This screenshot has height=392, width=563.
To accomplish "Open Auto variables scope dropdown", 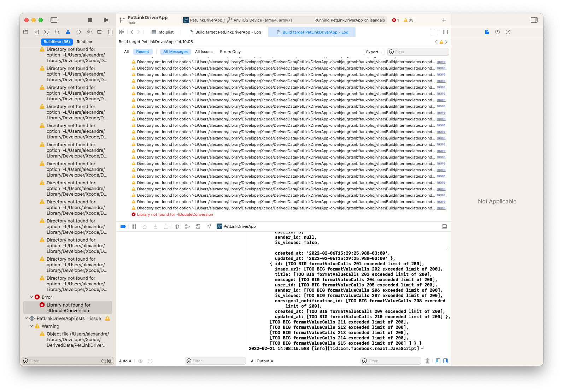I will pyautogui.click(x=125, y=361).
